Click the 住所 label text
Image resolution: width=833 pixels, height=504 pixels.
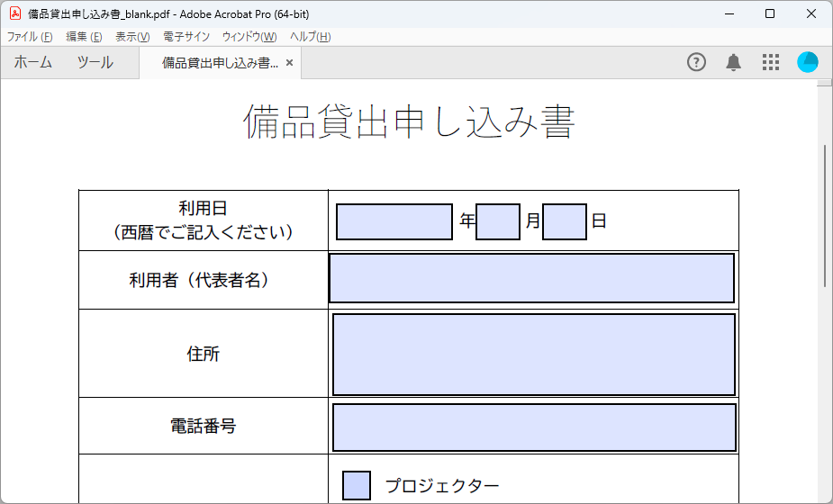click(203, 354)
